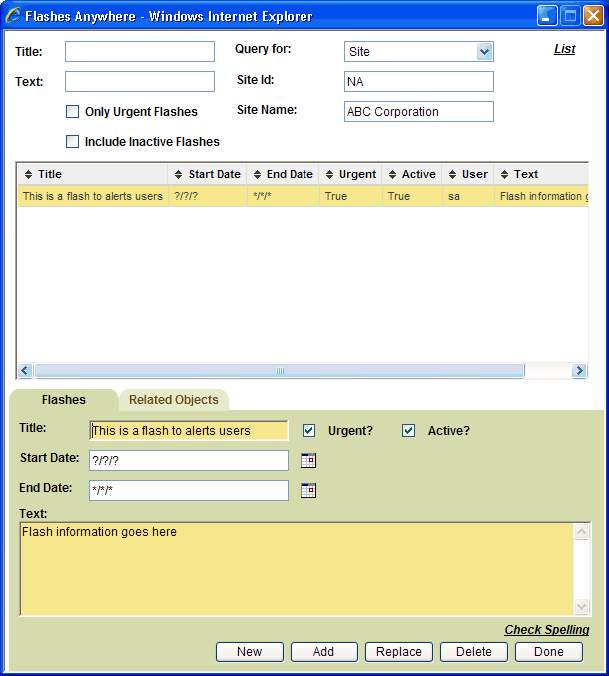Click the '?/?/?' start date cell in grid
This screenshot has height=676, width=609.
coord(208,196)
